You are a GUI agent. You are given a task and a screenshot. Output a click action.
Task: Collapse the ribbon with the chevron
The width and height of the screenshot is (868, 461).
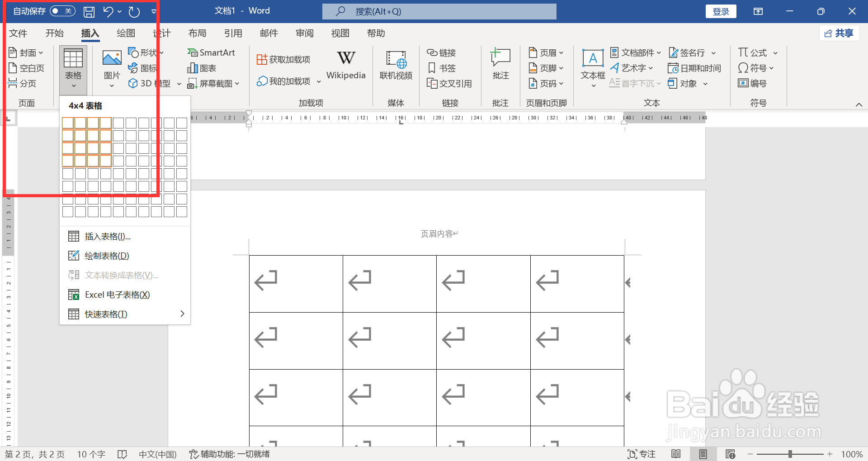pyautogui.click(x=859, y=105)
